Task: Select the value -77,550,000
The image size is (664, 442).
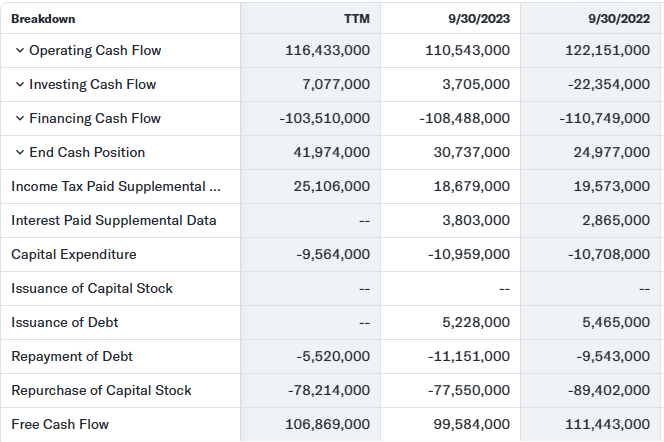Action: pos(469,390)
